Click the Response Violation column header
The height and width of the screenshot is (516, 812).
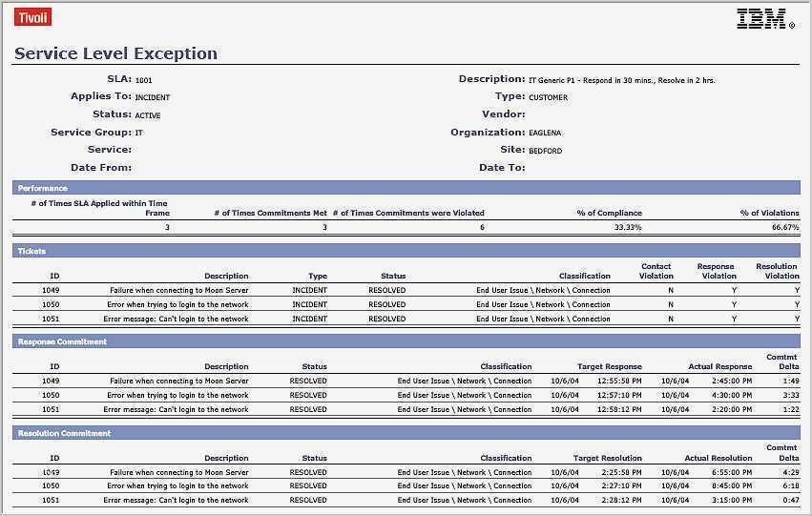click(x=717, y=271)
